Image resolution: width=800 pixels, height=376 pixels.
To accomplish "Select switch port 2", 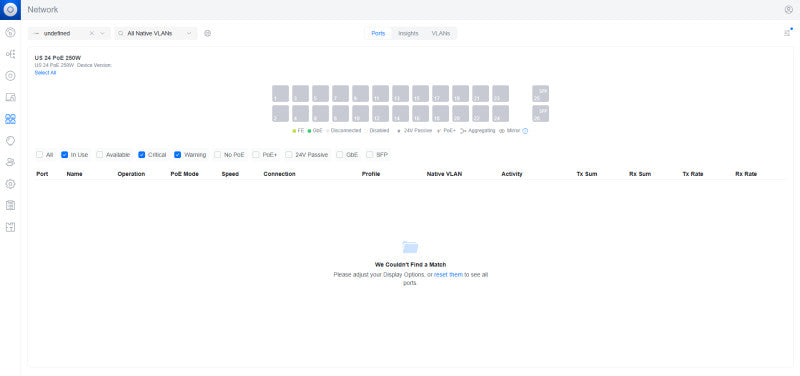I will pos(280,113).
